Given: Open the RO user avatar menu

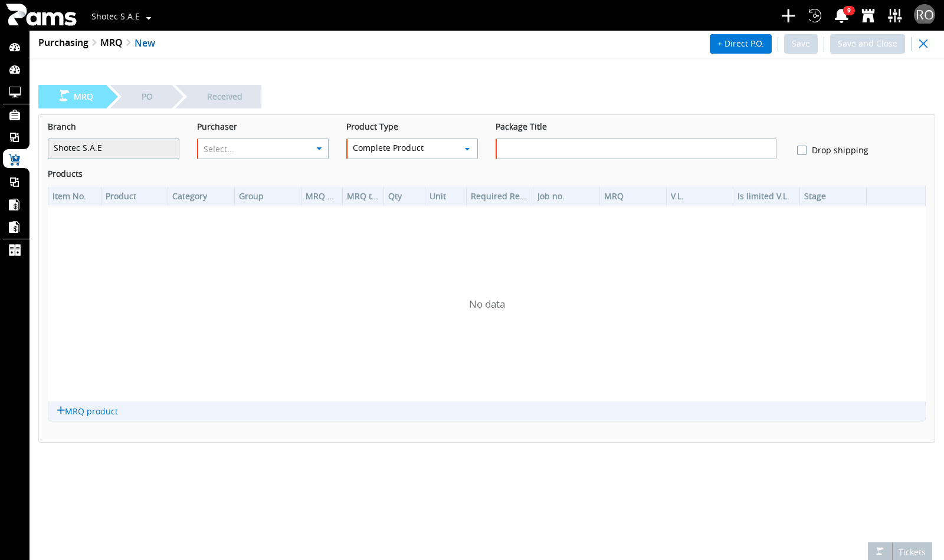Looking at the screenshot, I should 925,15.
